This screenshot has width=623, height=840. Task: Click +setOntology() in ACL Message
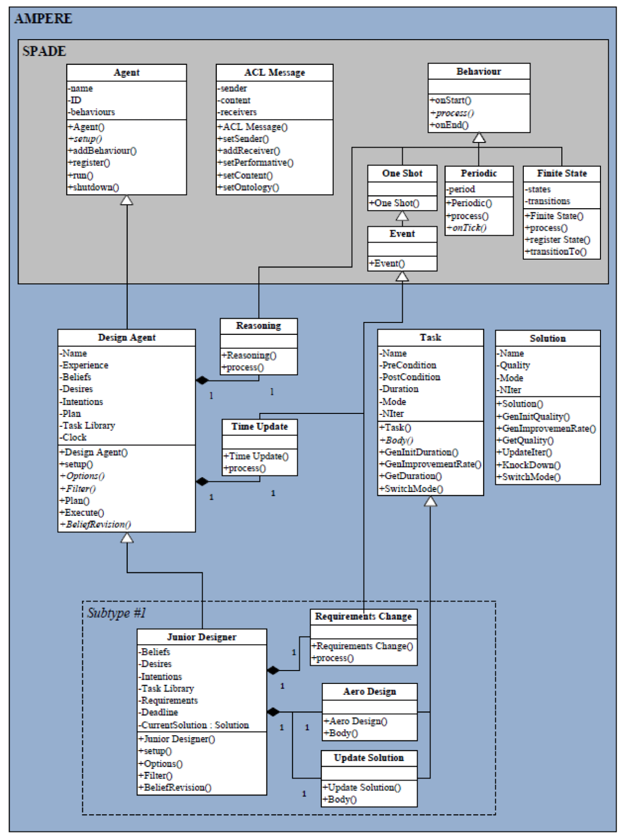coord(248,187)
